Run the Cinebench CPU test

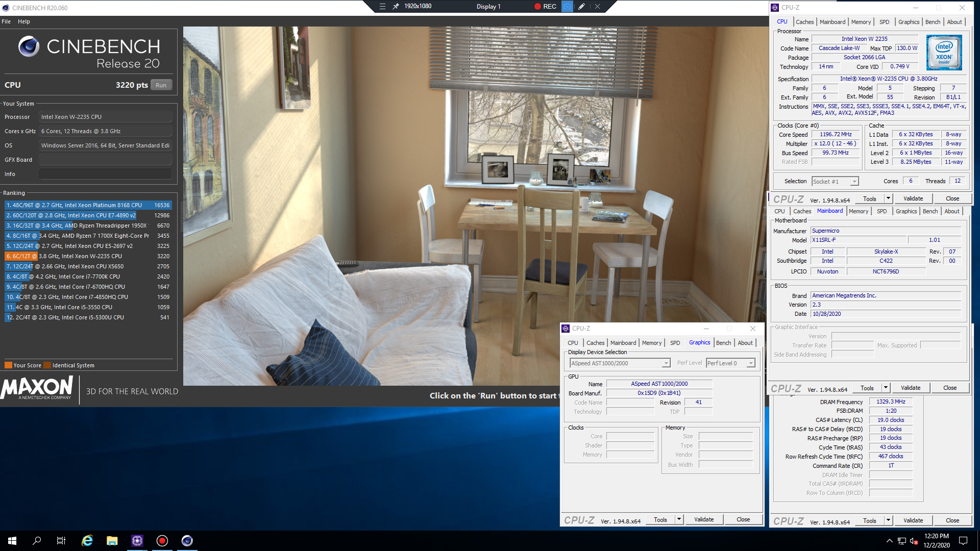point(161,85)
